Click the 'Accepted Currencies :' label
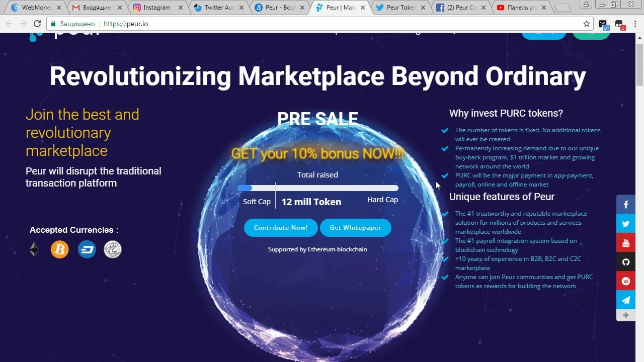Image resolution: width=644 pixels, height=362 pixels. coord(74,230)
